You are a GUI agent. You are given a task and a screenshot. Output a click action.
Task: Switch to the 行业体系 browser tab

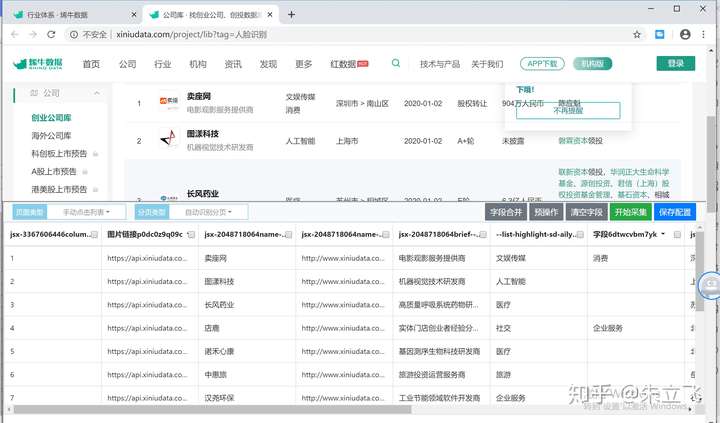[73, 15]
